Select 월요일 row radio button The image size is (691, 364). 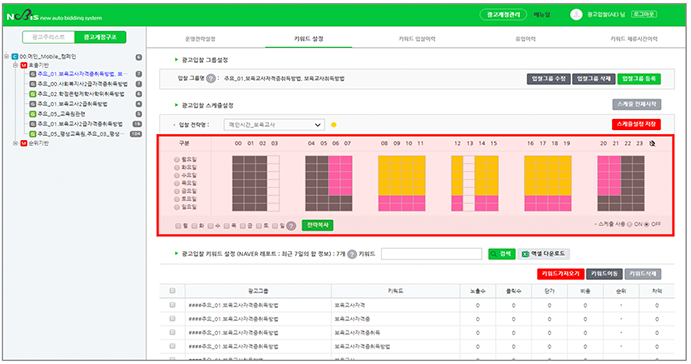point(177,160)
